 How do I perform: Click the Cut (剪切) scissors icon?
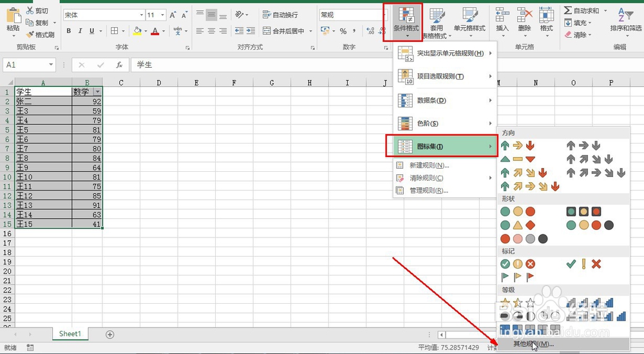point(30,10)
